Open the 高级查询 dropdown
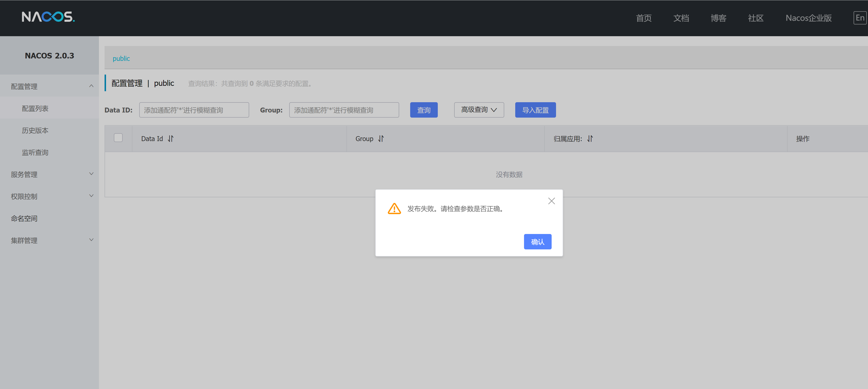 tap(479, 110)
